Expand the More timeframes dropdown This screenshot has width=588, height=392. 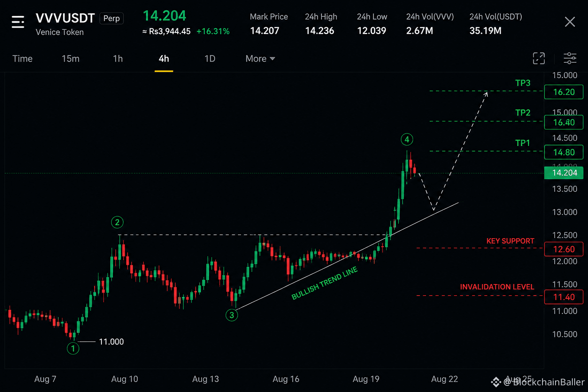pyautogui.click(x=260, y=59)
